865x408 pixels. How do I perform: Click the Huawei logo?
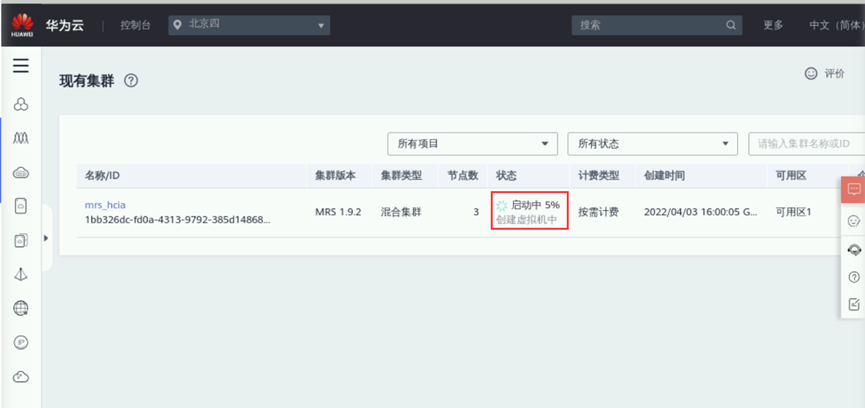[x=22, y=25]
